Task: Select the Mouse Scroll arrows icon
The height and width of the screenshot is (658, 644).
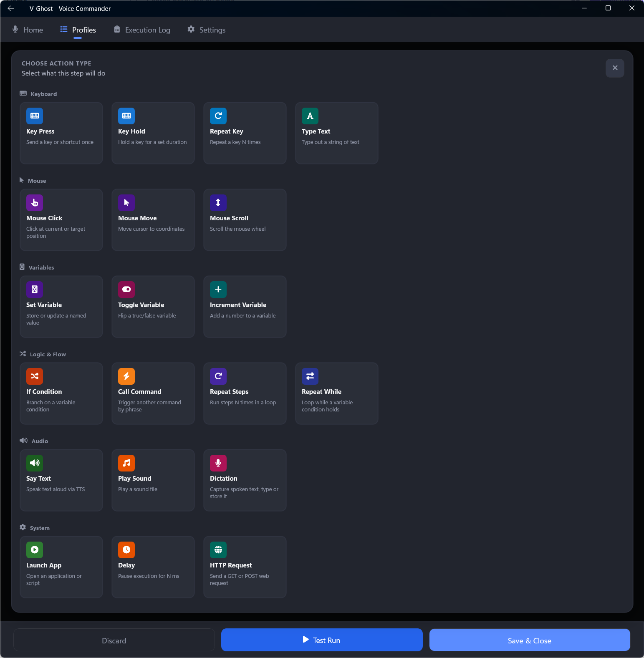Action: [x=218, y=203]
